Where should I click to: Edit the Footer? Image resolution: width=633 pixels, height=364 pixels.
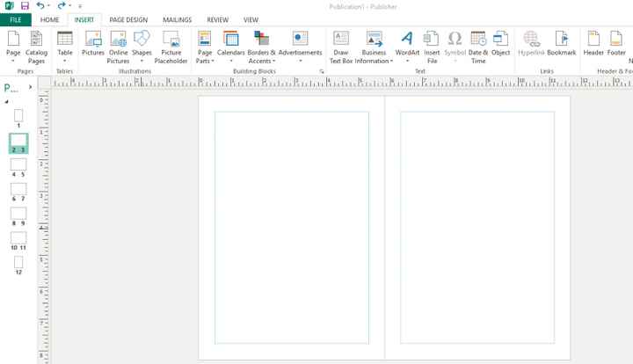616,44
